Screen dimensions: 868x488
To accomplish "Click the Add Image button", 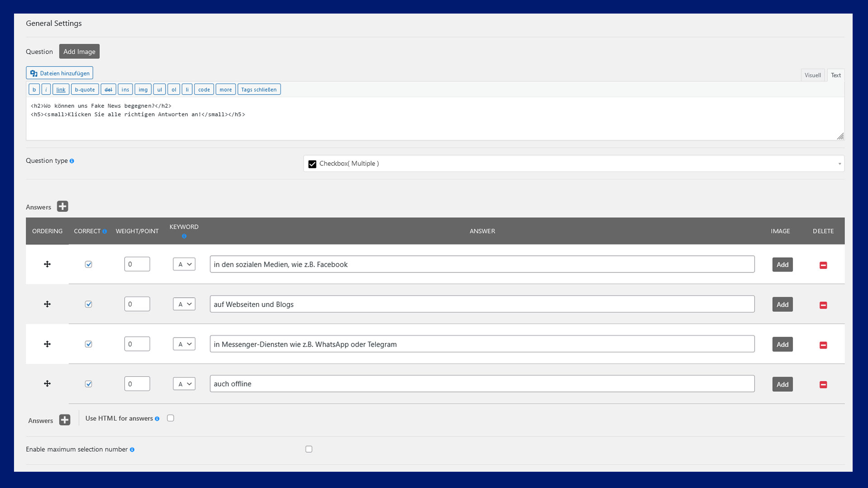I will click(79, 52).
